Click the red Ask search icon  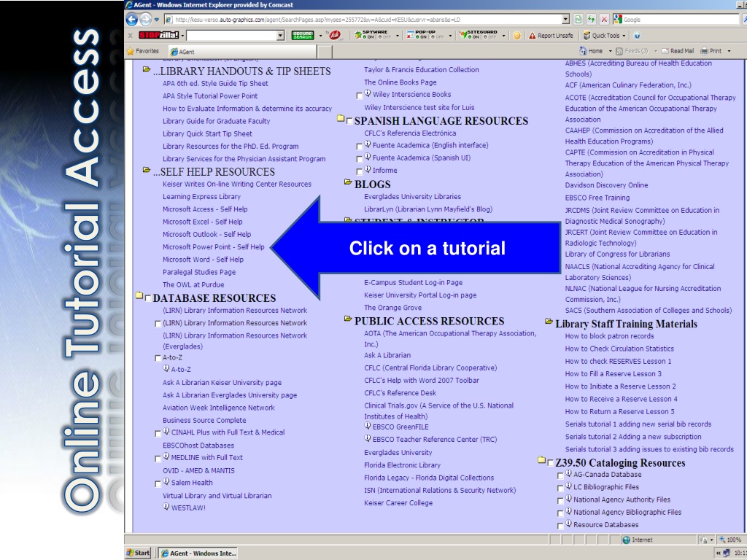pyautogui.click(x=335, y=35)
